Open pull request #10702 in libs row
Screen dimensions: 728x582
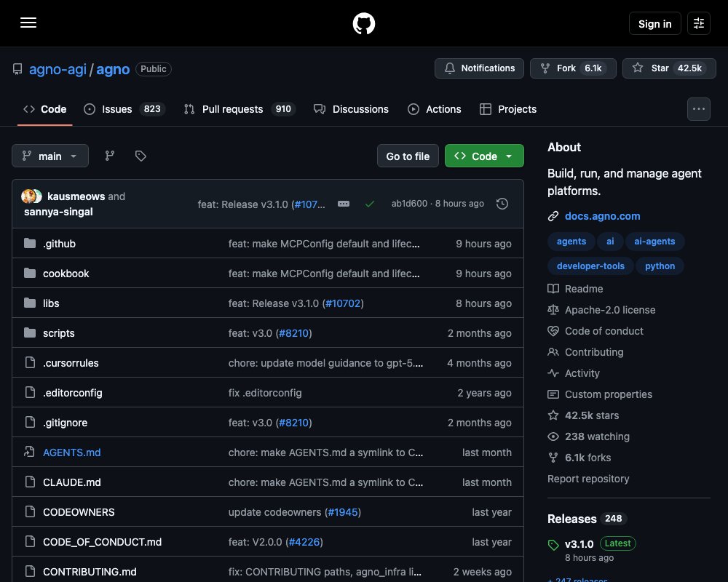(343, 303)
